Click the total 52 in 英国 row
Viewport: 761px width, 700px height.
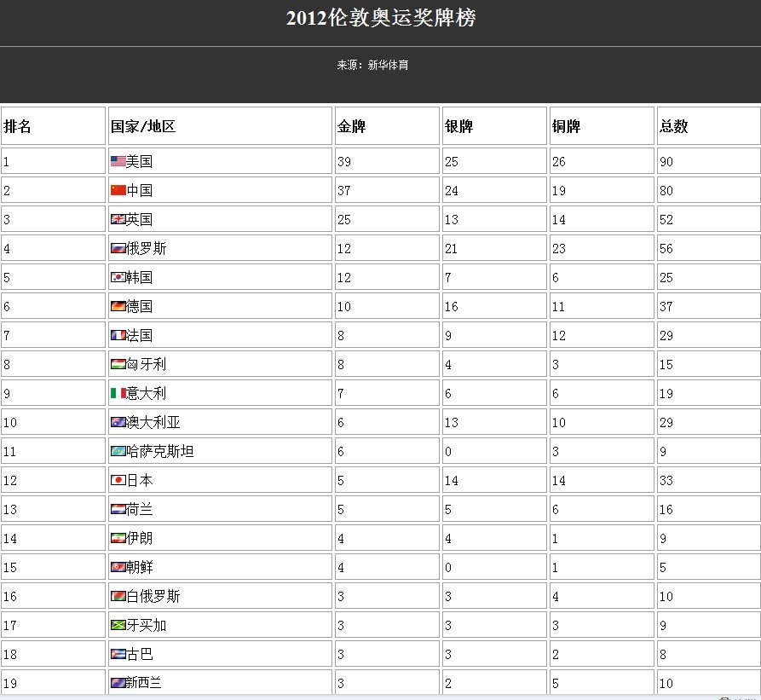(x=666, y=220)
